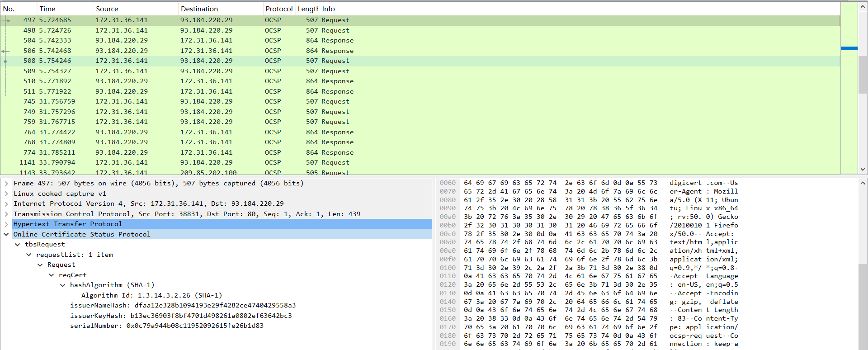The width and height of the screenshot is (868, 350).
Task: Sort by the Protocol column header
Action: click(279, 9)
